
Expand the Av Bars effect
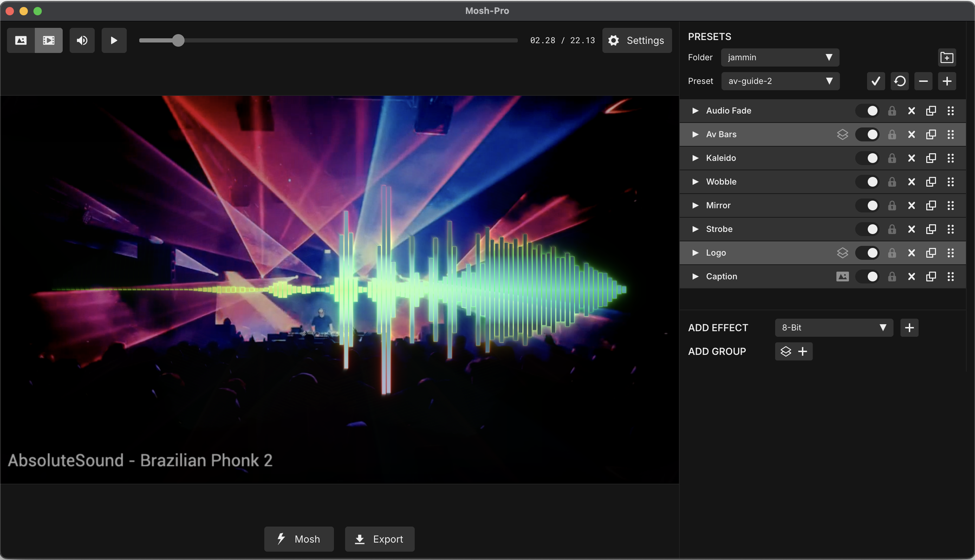(x=695, y=134)
